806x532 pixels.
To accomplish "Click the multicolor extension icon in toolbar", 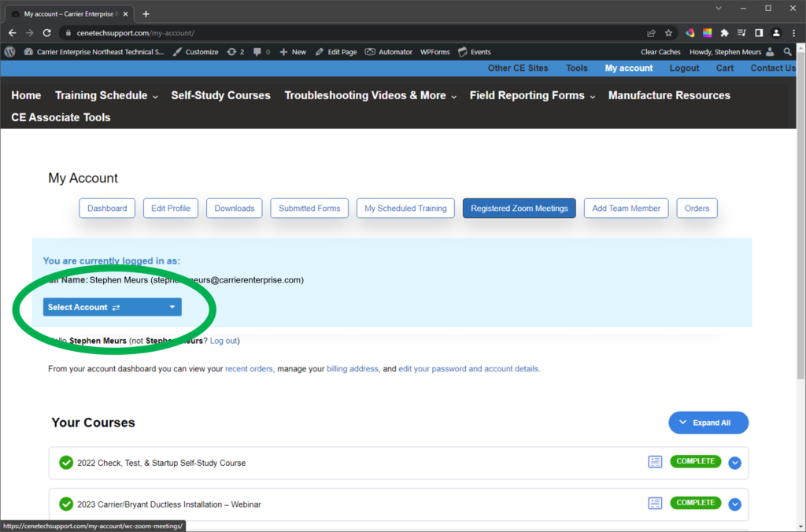I will coord(690,33).
